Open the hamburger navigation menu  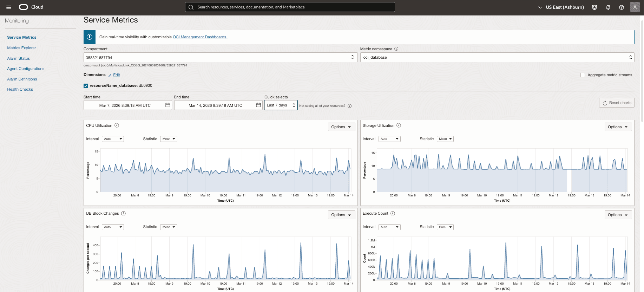point(9,7)
